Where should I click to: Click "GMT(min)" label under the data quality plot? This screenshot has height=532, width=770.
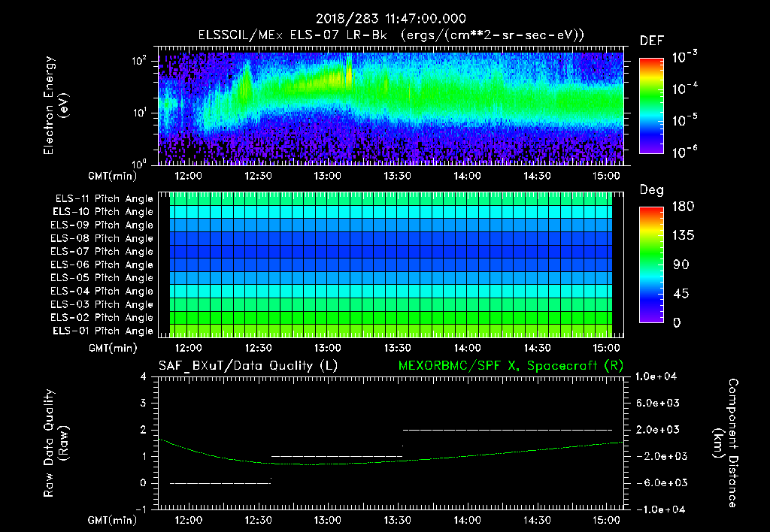coord(113,520)
